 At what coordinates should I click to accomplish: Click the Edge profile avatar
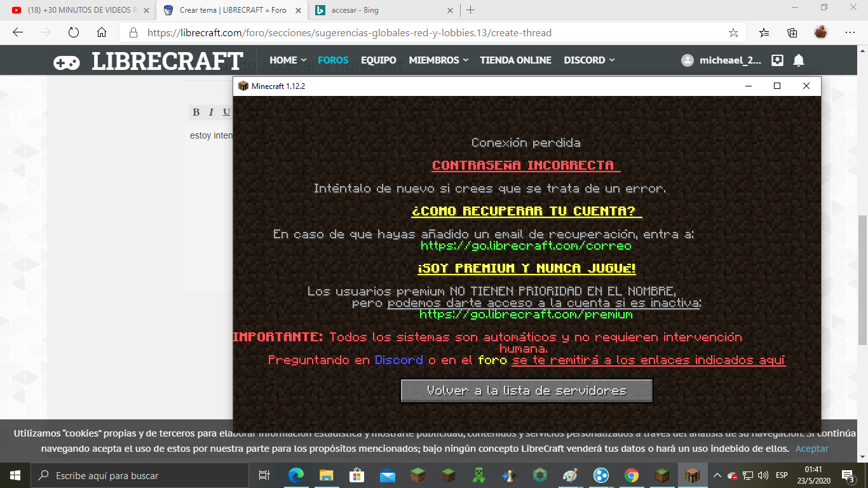tap(821, 32)
